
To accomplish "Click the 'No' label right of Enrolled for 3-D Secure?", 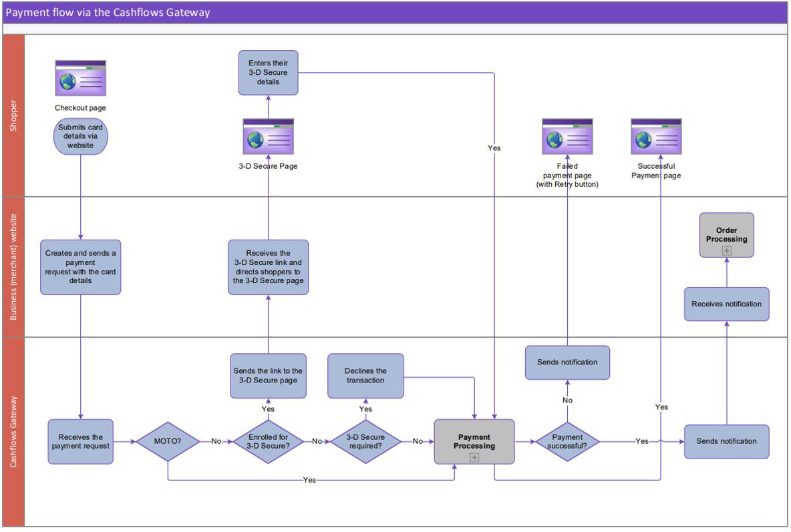I will coord(317,441).
